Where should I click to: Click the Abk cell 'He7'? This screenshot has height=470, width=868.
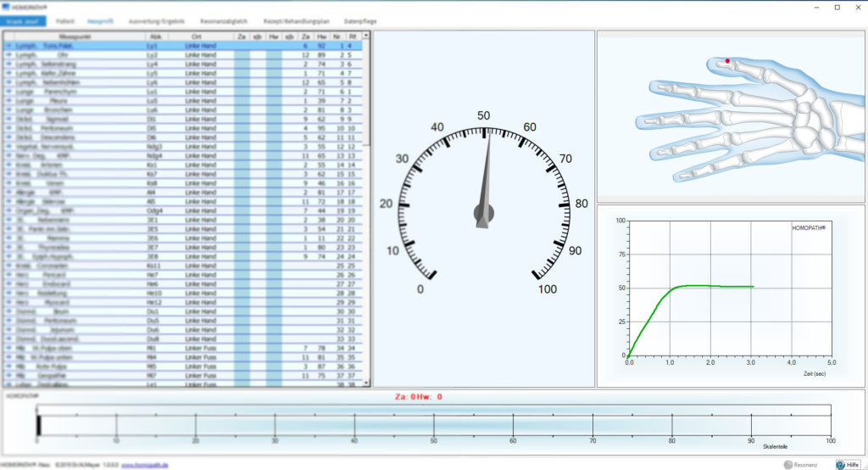tap(153, 275)
